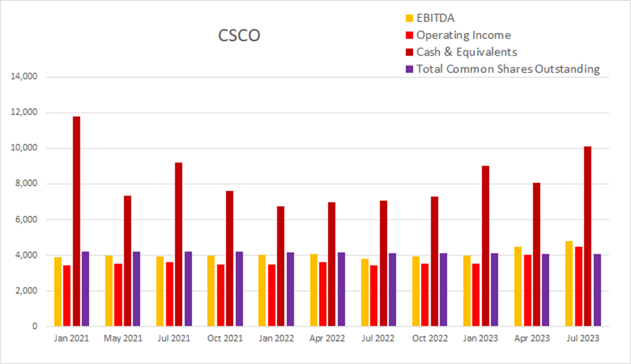Click the Jul 2023 axis label
The image size is (631, 364).
tap(582, 338)
